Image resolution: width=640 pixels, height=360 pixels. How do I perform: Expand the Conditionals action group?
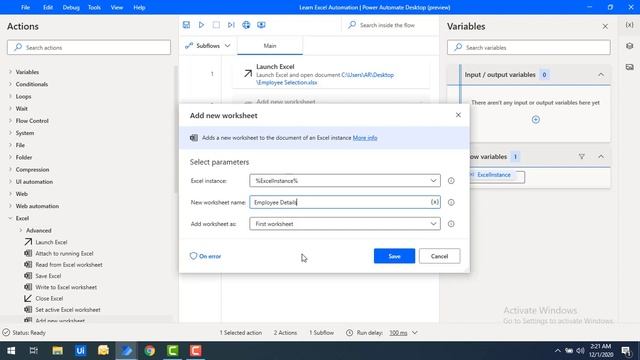pos(10,84)
